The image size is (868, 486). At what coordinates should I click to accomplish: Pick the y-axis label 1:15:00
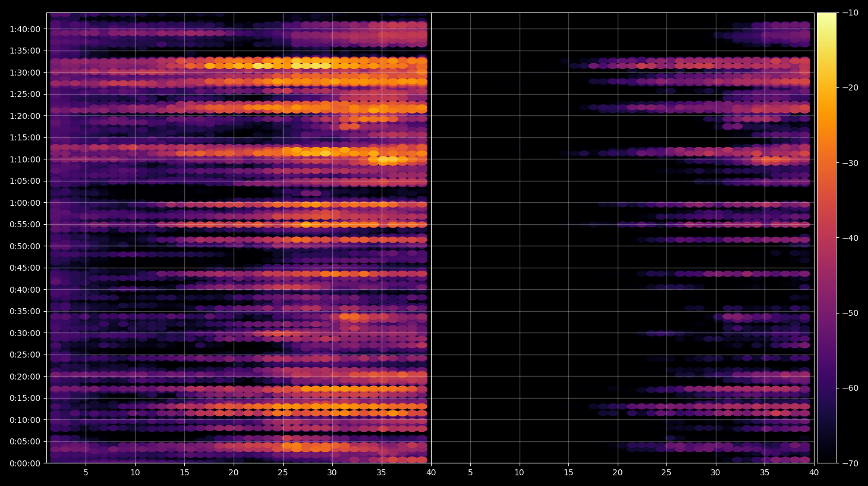pos(25,137)
